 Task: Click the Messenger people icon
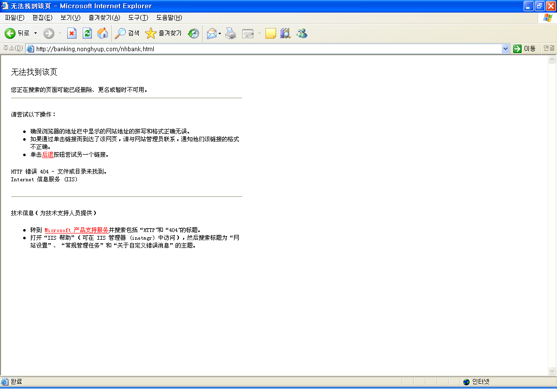coord(302,33)
